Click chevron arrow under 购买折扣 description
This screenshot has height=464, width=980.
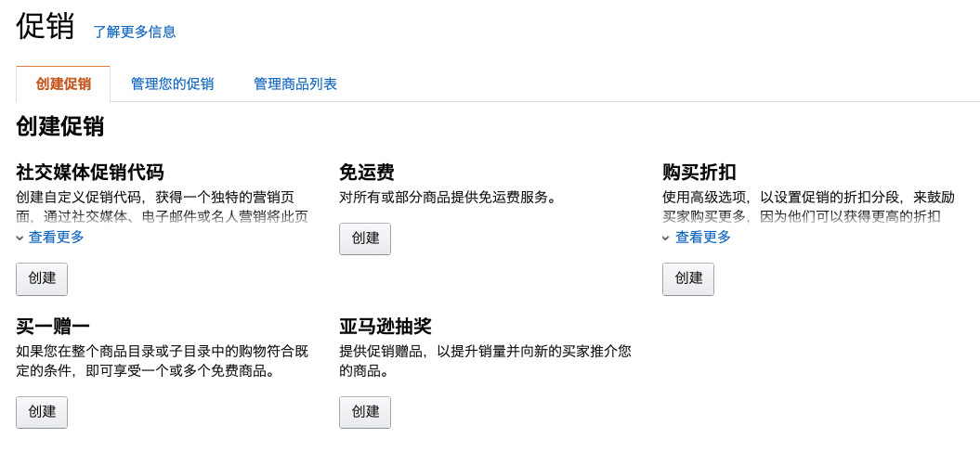(x=666, y=238)
